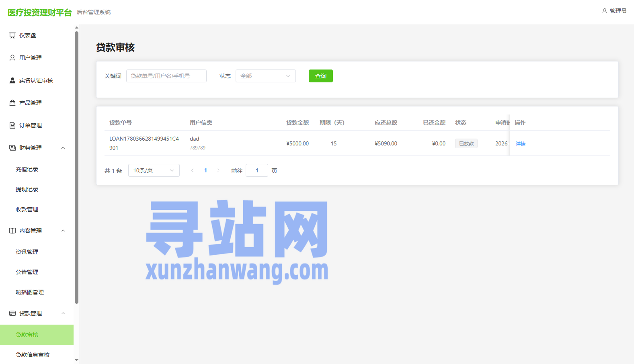Click the 医疗投资理财平台 logo title
Viewport: 634px width, 364px height.
[40, 12]
